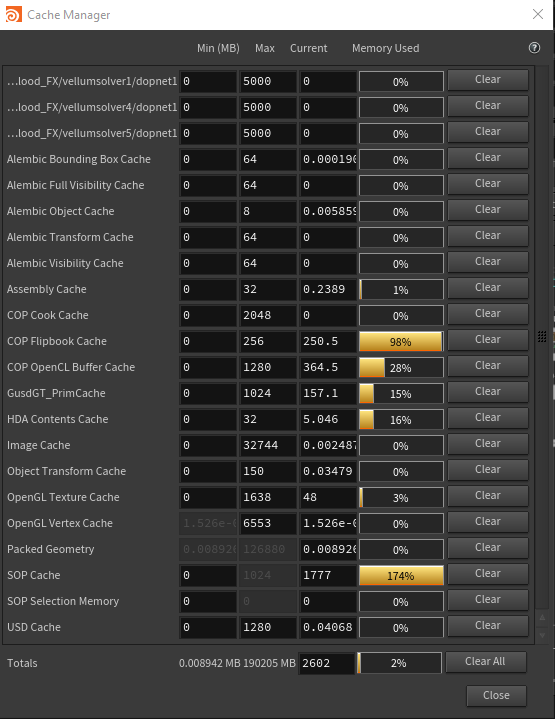Click the 'Memory Used' column header
Screen dimensions: 555x719
385,48
